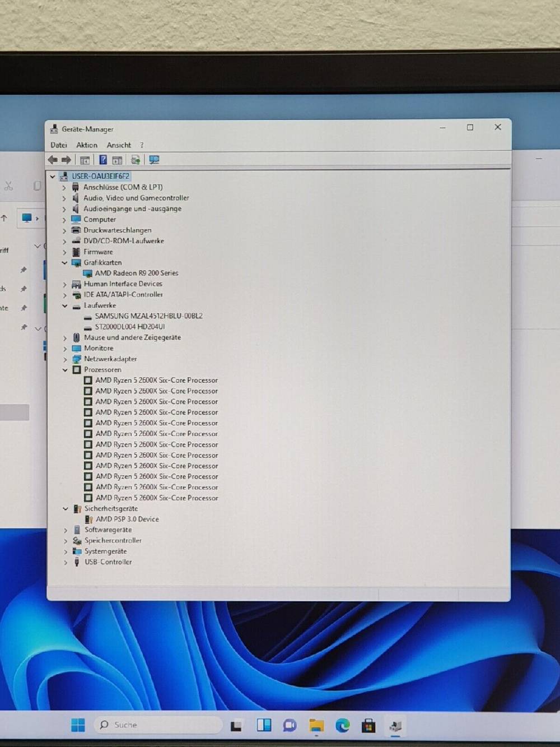Viewport: 560px width, 747px height.
Task: Select the AMD PSP 3.0 Device icon
Action: [88, 519]
